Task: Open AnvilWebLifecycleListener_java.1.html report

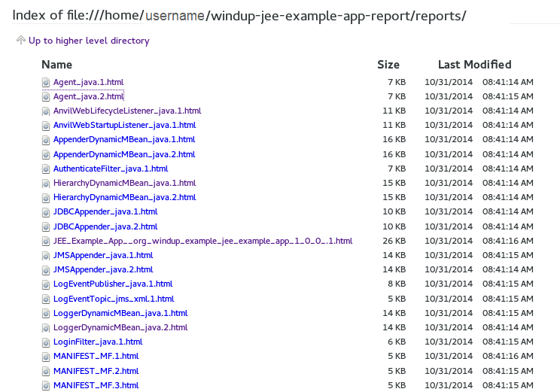Action: 126,111
